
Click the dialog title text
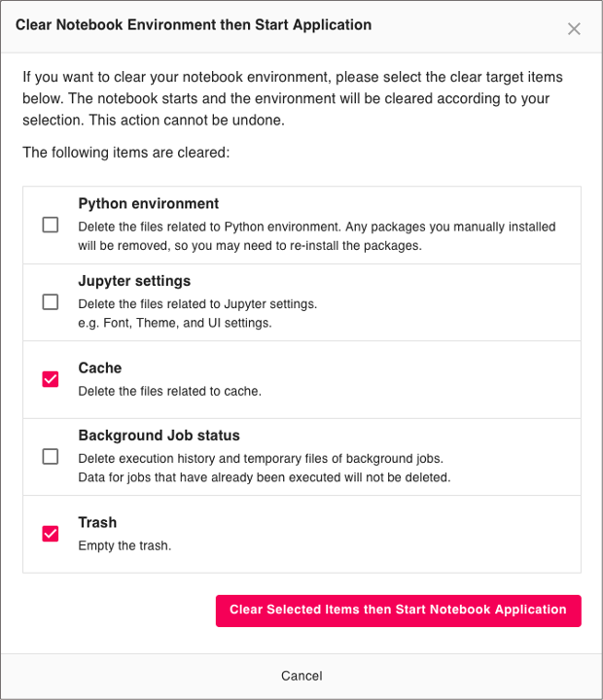[x=194, y=25]
